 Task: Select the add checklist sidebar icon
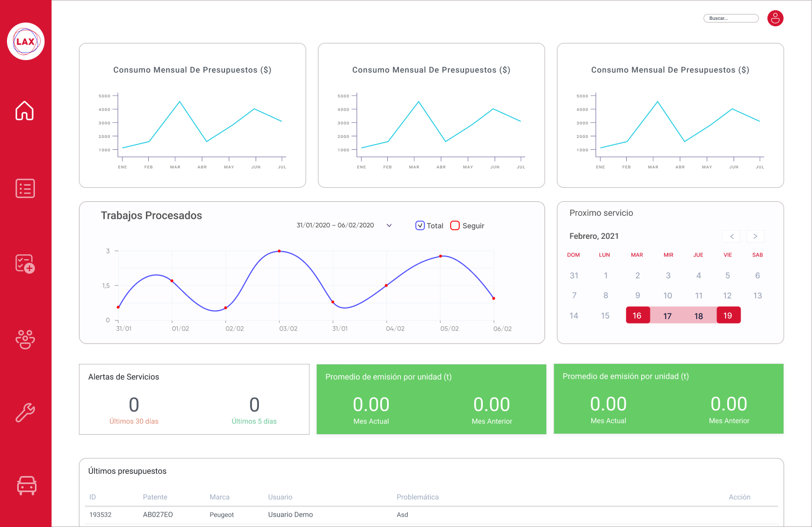25,263
